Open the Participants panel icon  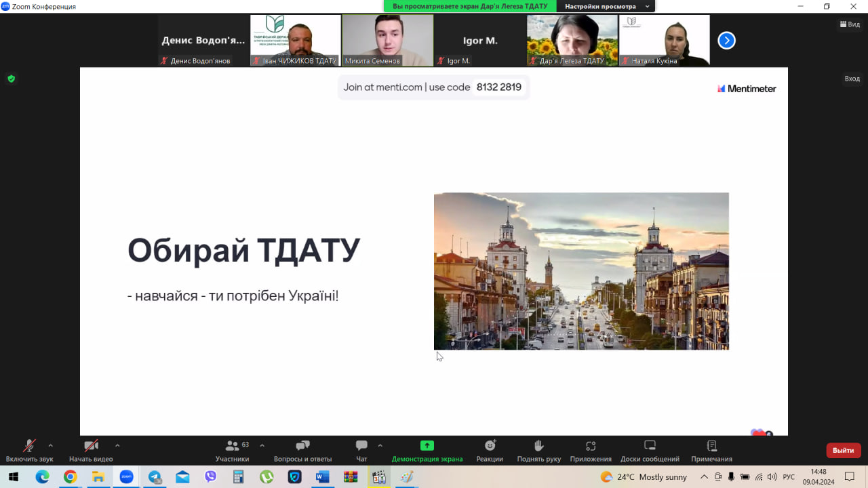coord(232,446)
